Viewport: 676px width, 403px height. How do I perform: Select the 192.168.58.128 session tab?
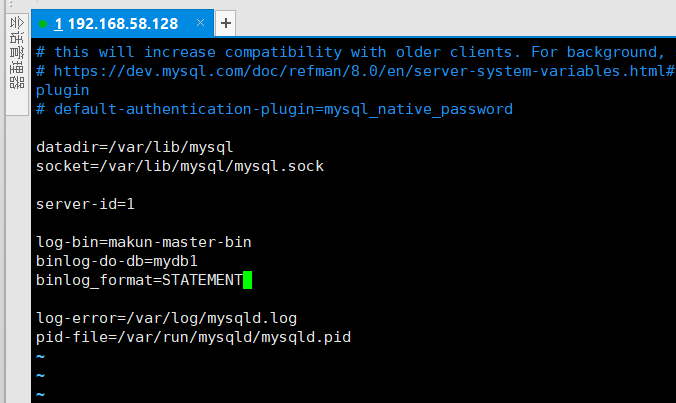122,23
